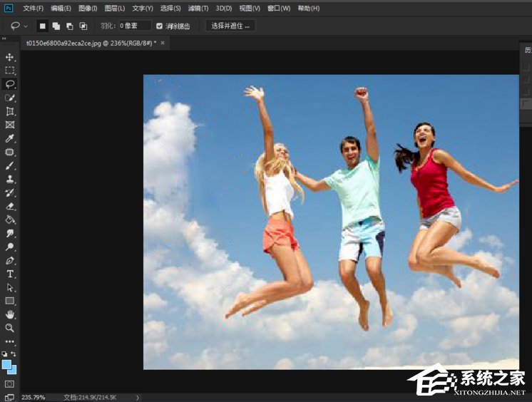
Task: Select the Move tool
Action: point(10,57)
